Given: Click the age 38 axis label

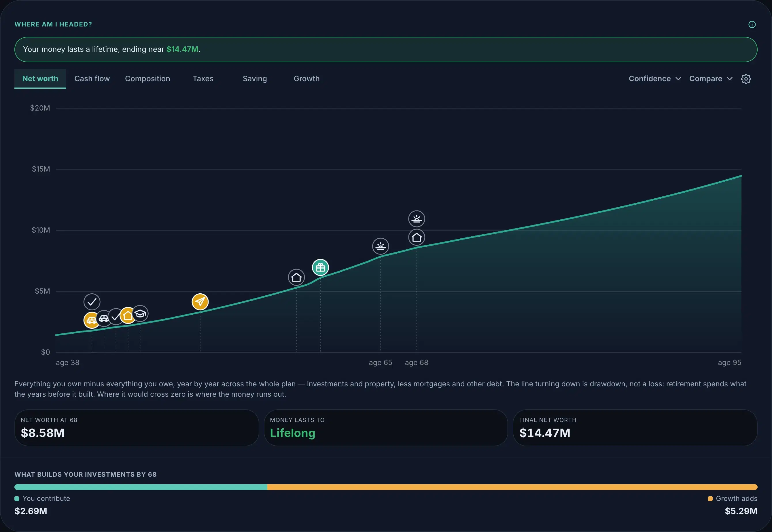Looking at the screenshot, I should click(x=68, y=363).
